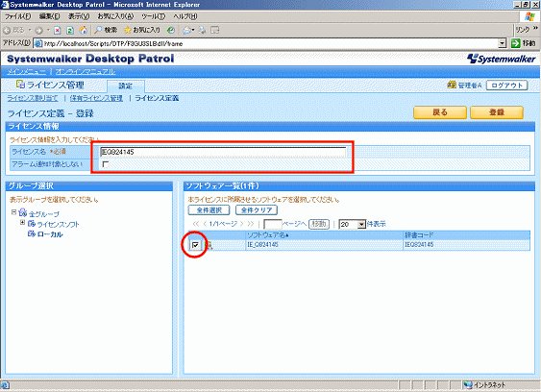Click the software icon beside IE_Q824145
Screen dimensions: 541x392
(209, 245)
